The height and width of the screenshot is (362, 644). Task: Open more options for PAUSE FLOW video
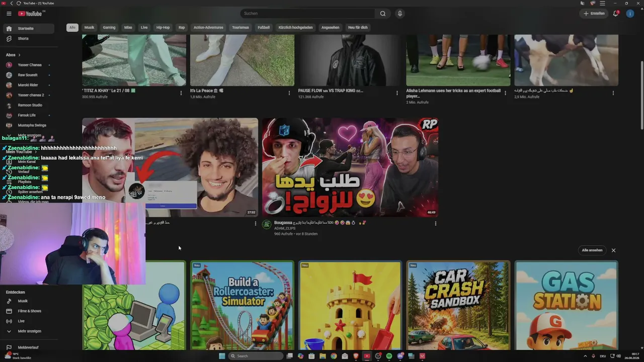coord(397,93)
